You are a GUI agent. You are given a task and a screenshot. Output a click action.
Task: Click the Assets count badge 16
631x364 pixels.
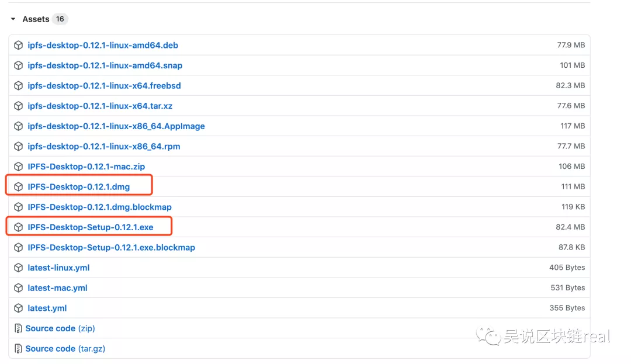point(60,19)
